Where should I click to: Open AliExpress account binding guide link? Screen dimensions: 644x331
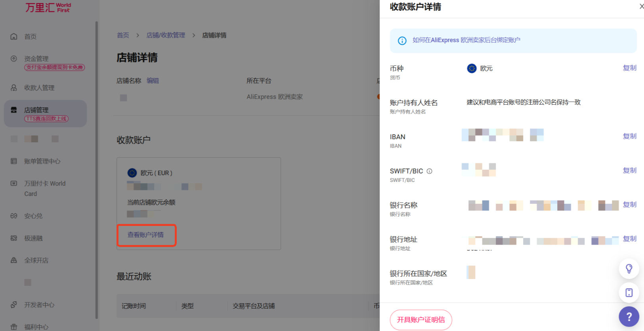pos(466,40)
